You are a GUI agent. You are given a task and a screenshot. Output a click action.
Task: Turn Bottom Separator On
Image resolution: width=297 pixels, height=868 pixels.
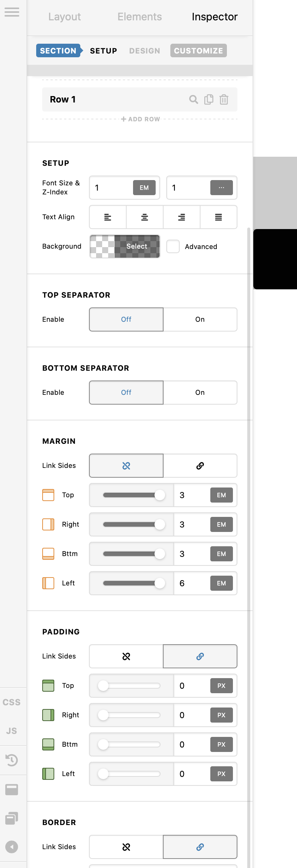pyautogui.click(x=200, y=393)
